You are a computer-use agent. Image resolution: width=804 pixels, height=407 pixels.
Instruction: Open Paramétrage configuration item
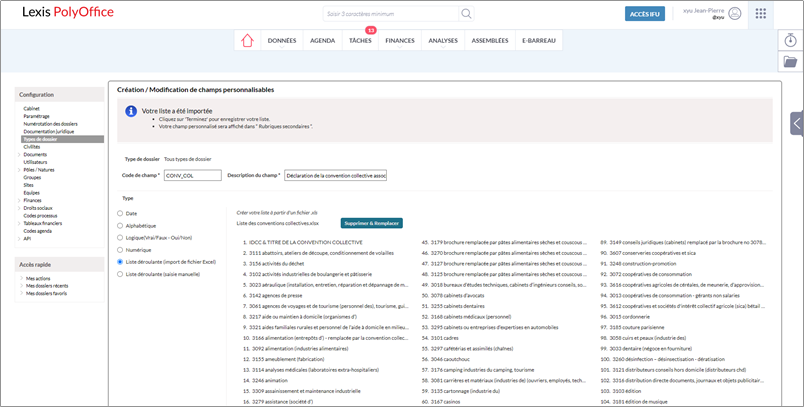[36, 116]
